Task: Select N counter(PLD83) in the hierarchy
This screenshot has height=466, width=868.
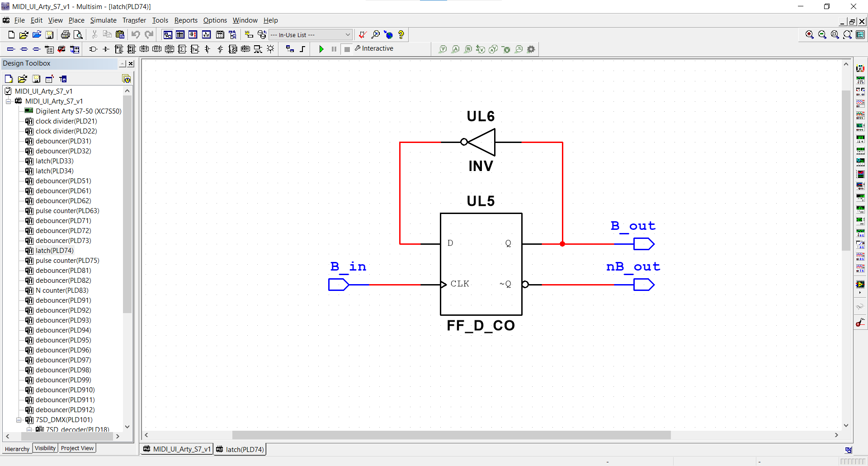Action: [x=62, y=290]
